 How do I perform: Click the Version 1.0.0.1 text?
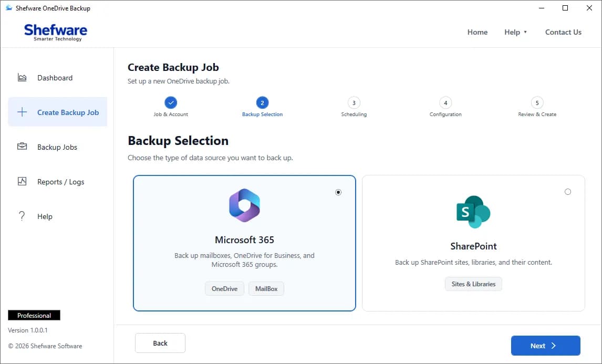click(x=28, y=330)
